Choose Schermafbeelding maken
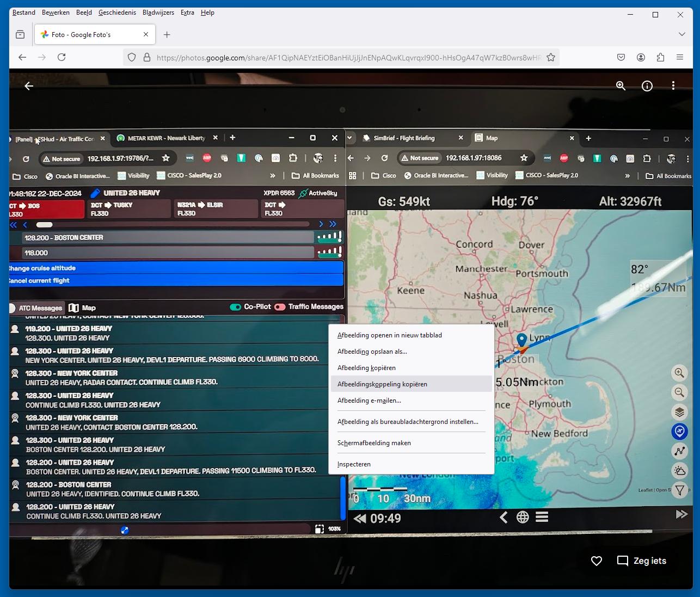The height and width of the screenshot is (597, 700). (x=412, y=443)
